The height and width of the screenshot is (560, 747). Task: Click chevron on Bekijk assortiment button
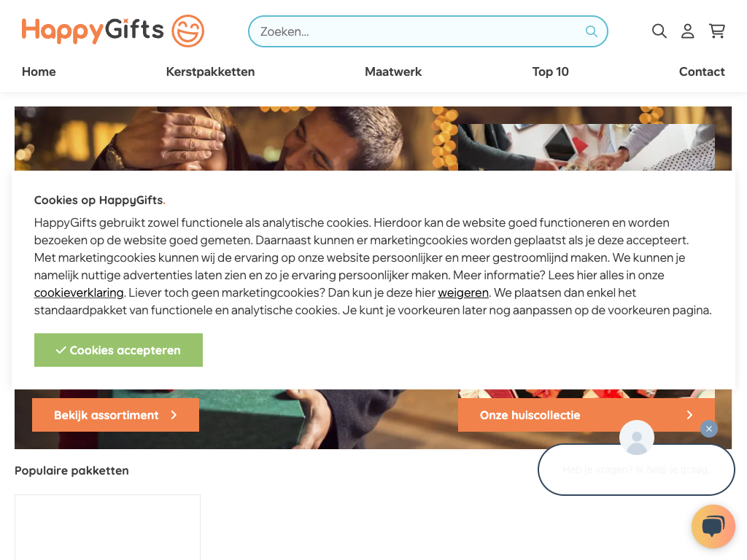tap(174, 415)
